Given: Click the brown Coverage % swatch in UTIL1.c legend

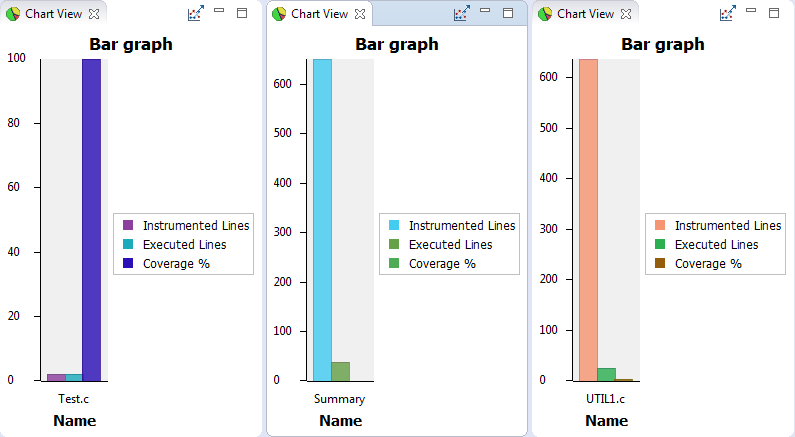Looking at the screenshot, I should (660, 264).
